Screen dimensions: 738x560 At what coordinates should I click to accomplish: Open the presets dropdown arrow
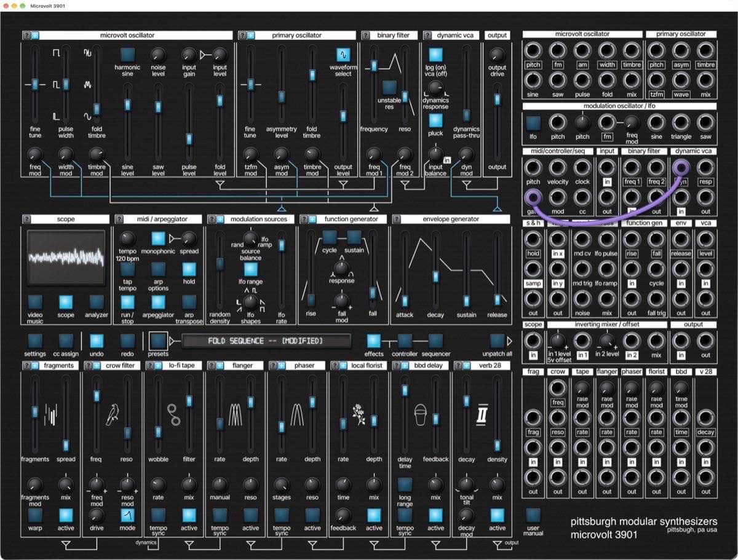point(172,341)
